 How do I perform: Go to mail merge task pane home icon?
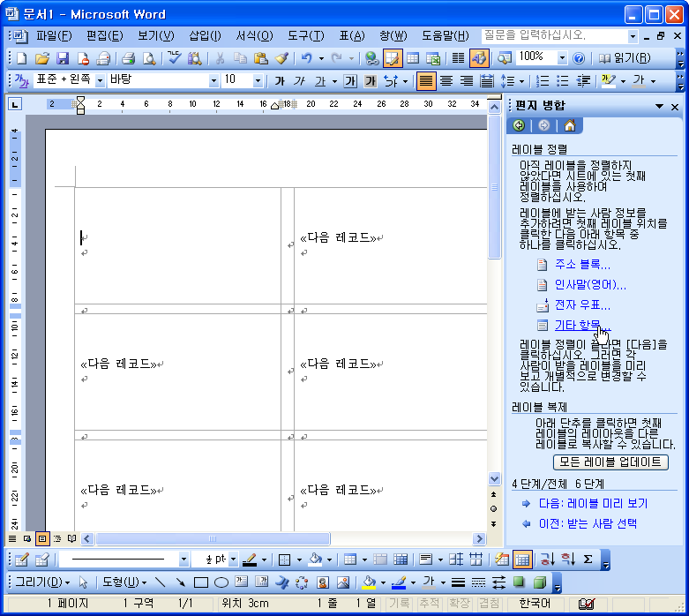coord(570,125)
